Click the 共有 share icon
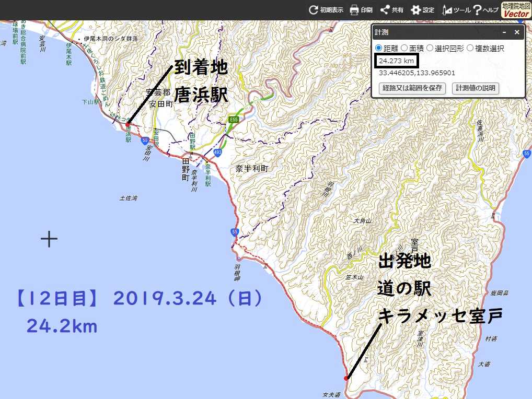This screenshot has height=399, width=532. 385,10
